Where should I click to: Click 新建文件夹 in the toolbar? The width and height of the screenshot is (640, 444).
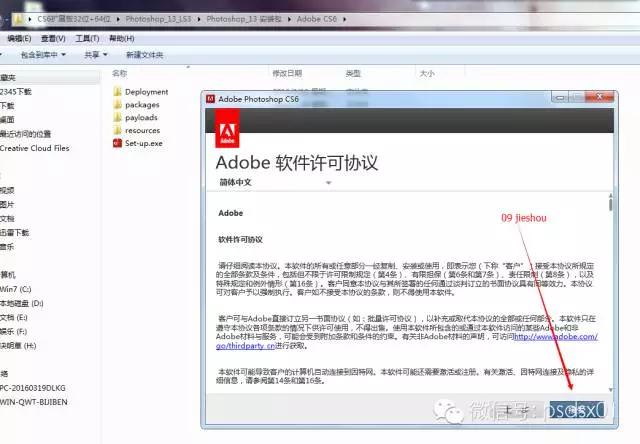[144, 55]
